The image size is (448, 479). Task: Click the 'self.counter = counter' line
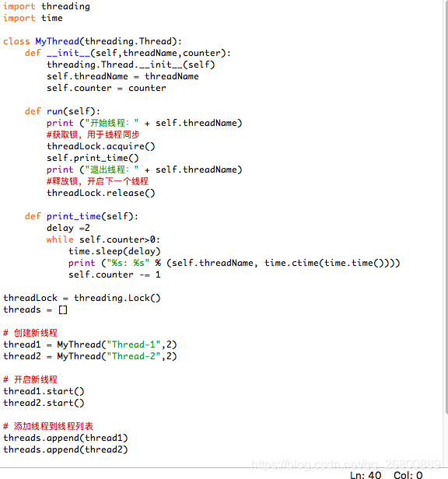pos(107,88)
